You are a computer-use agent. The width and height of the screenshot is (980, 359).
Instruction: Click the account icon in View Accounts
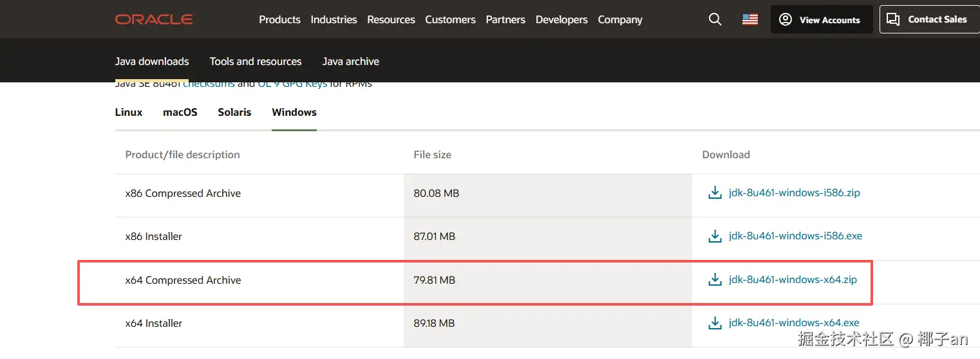click(786, 19)
